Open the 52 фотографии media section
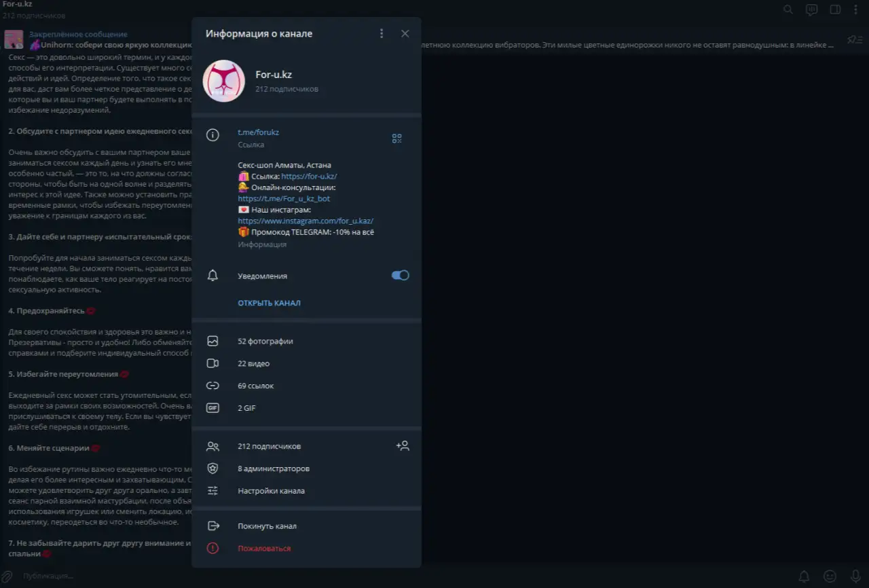869x588 pixels. (x=265, y=342)
